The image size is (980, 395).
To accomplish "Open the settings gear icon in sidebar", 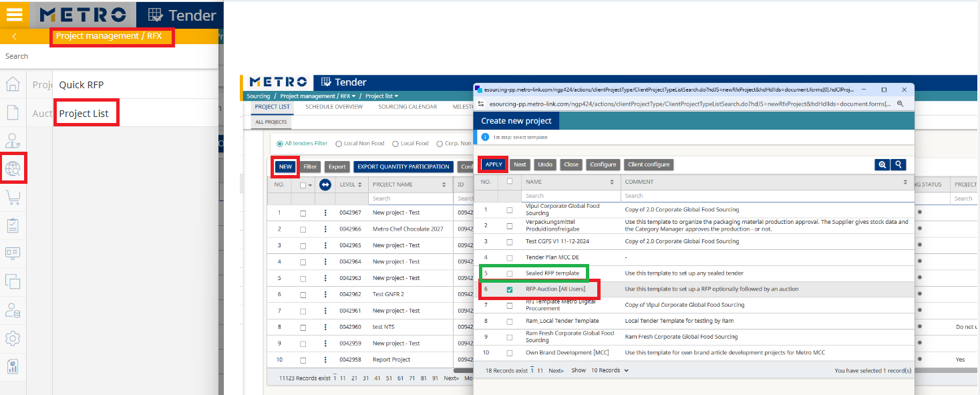I will coord(13,338).
